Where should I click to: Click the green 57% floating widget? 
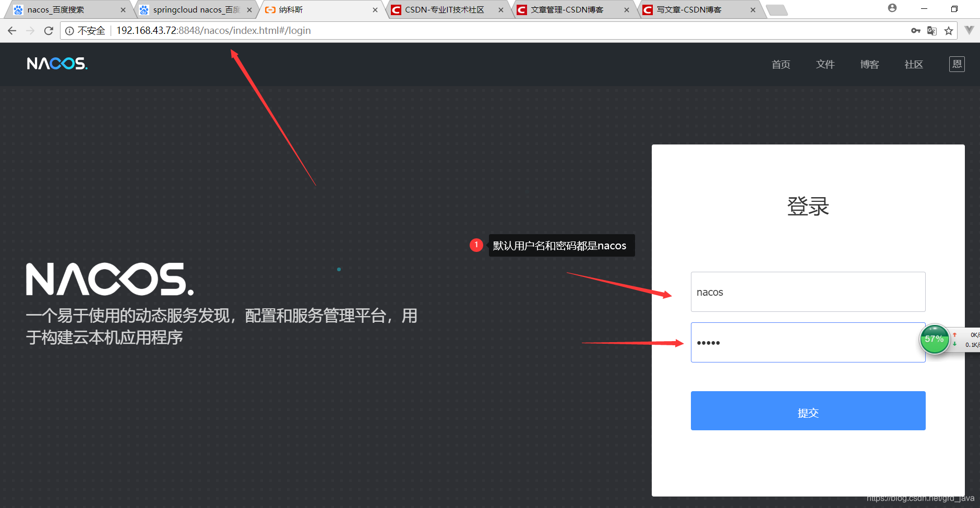click(934, 339)
